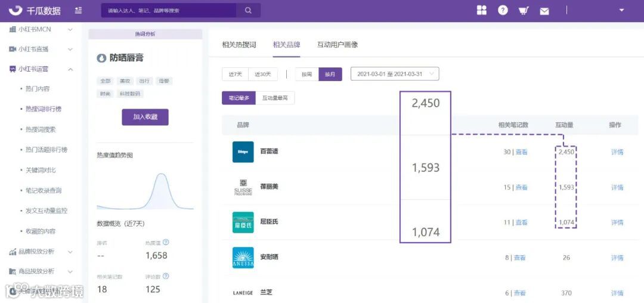Switch to the 互动用户画像 tab

(x=338, y=45)
